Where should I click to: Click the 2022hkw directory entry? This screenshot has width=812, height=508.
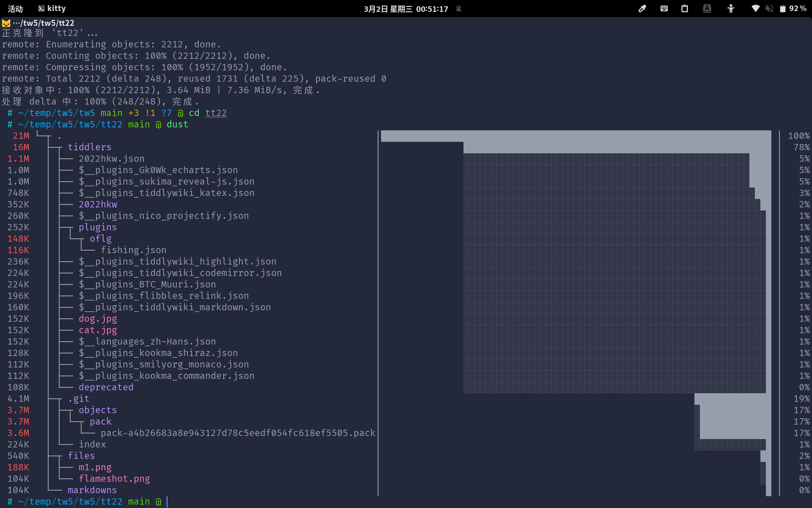98,204
